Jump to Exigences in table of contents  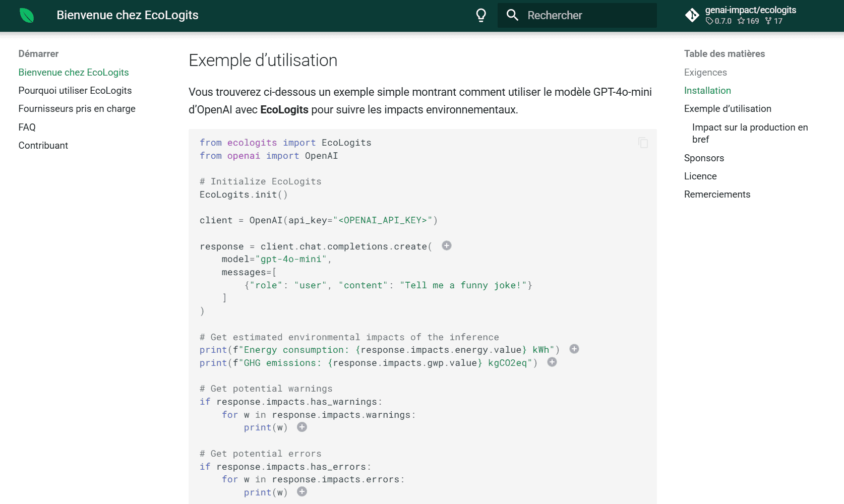pos(705,73)
